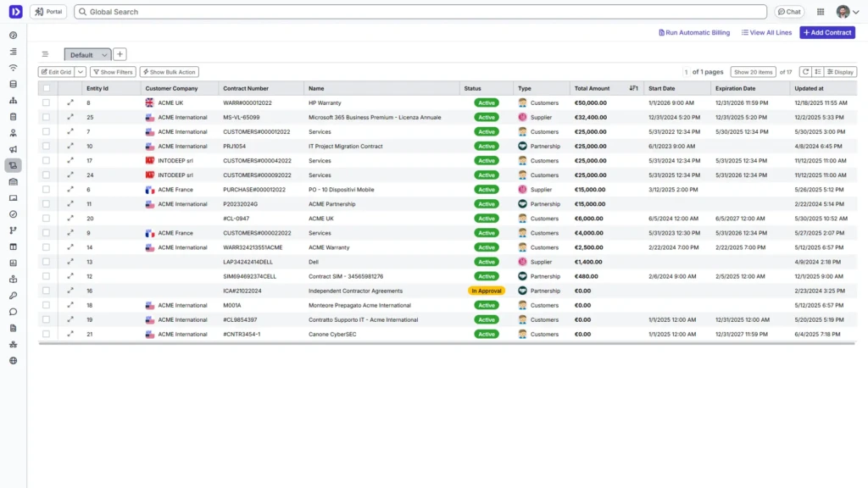
Task: Open the document file sidebar icon
Action: pyautogui.click(x=14, y=328)
